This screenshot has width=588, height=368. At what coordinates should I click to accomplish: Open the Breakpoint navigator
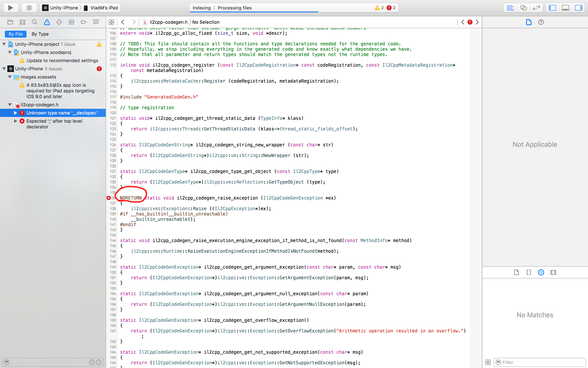click(x=84, y=22)
